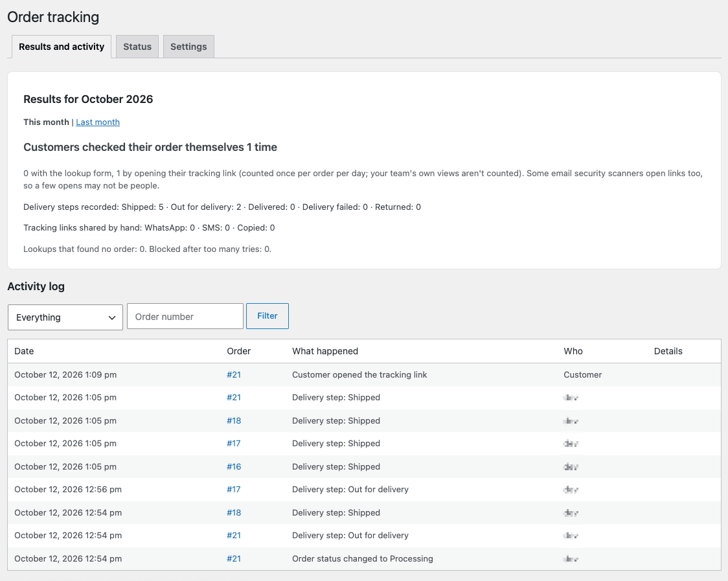Switch to the Status tab

tap(137, 47)
